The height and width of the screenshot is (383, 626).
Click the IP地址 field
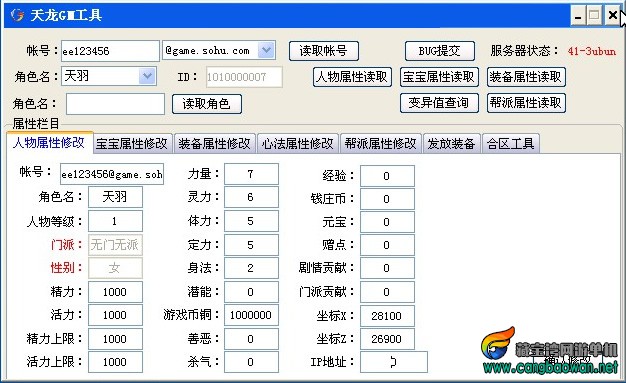[394, 362]
